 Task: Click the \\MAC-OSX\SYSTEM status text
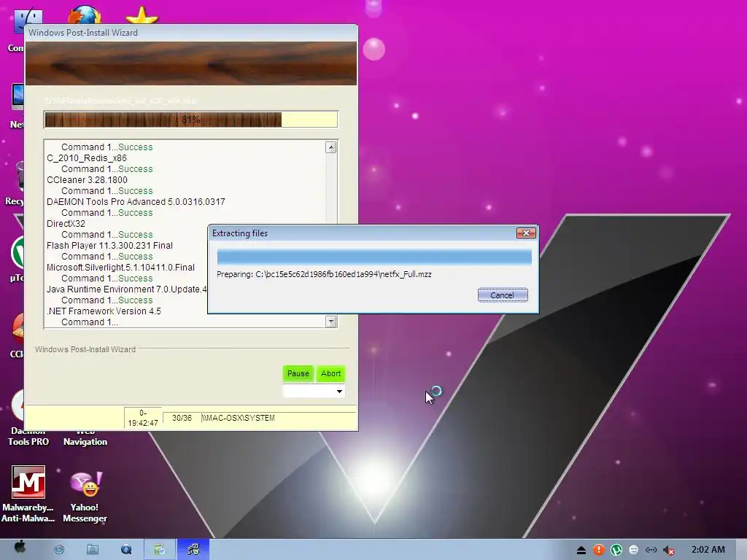click(x=239, y=418)
